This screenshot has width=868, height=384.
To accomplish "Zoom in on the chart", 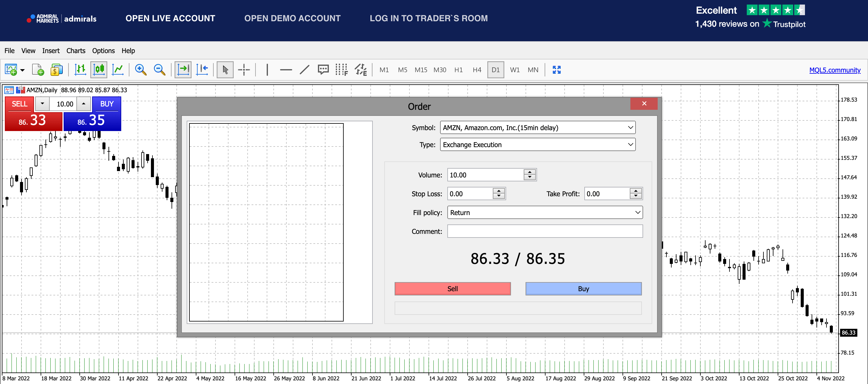I will [141, 70].
